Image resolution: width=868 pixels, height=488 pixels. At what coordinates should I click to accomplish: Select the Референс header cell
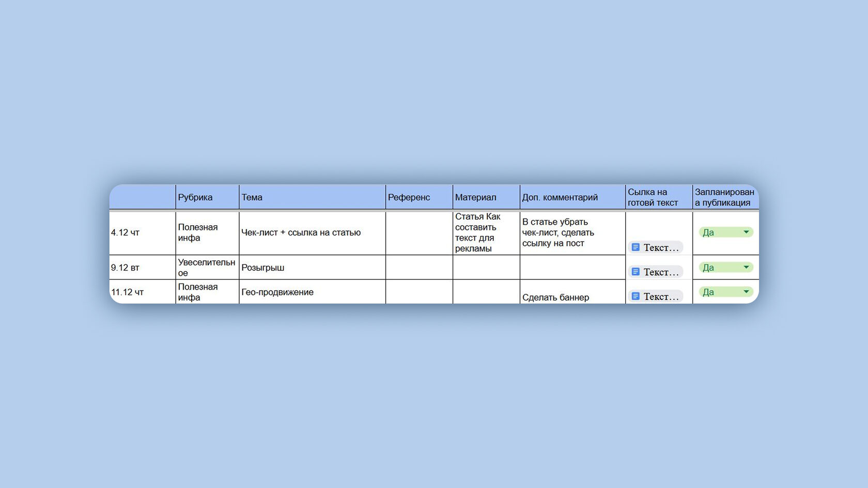tap(419, 197)
